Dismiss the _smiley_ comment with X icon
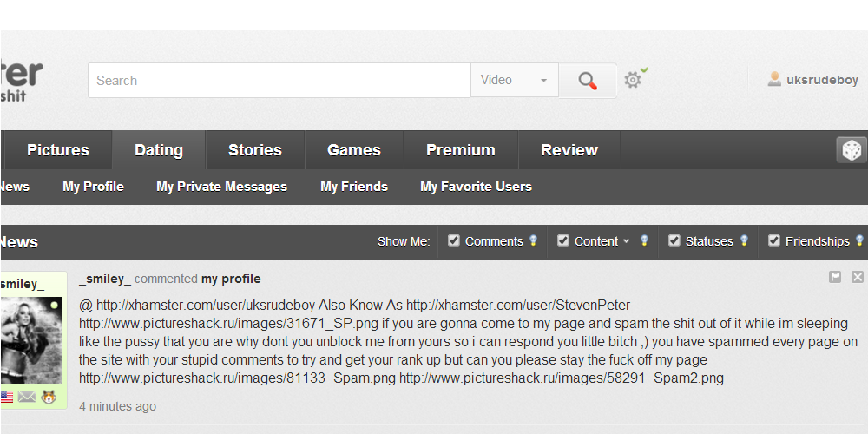 click(858, 278)
